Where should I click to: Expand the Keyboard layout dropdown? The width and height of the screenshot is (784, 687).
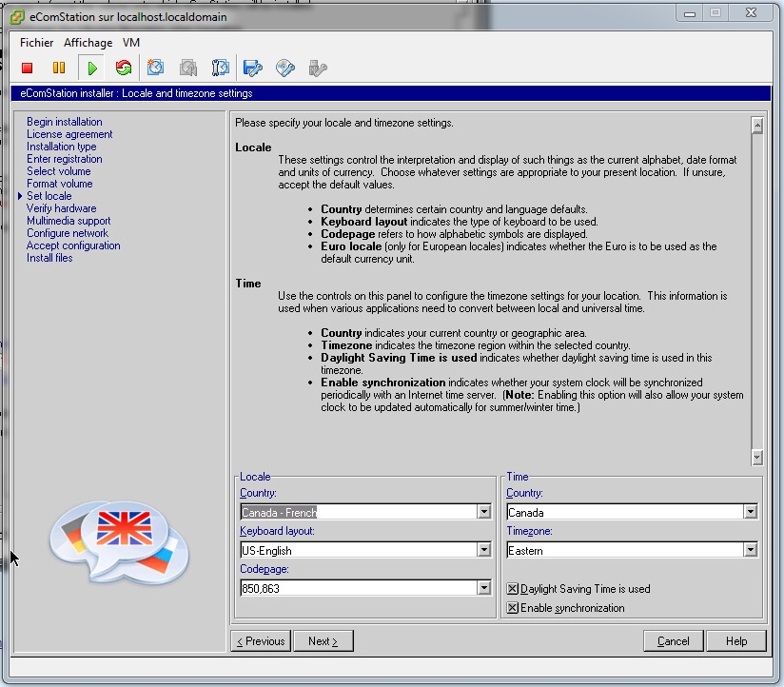pyautogui.click(x=484, y=550)
